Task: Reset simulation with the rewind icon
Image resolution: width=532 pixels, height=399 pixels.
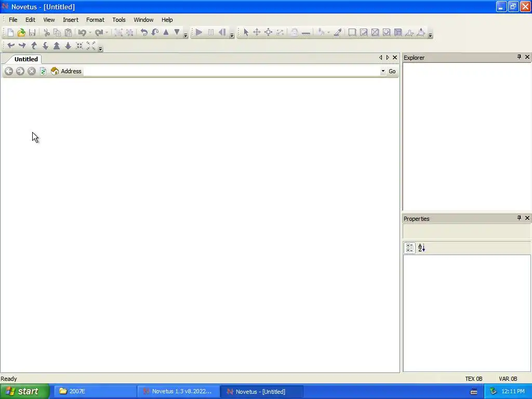Action: [x=222, y=33]
